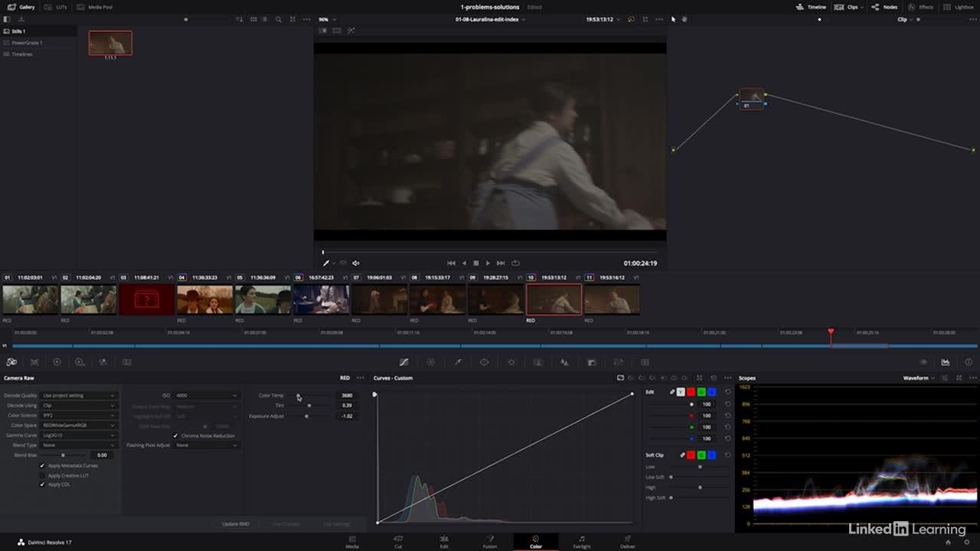Toggle the Gallery panel button
This screenshot has width=980, height=551.
tap(21, 7)
